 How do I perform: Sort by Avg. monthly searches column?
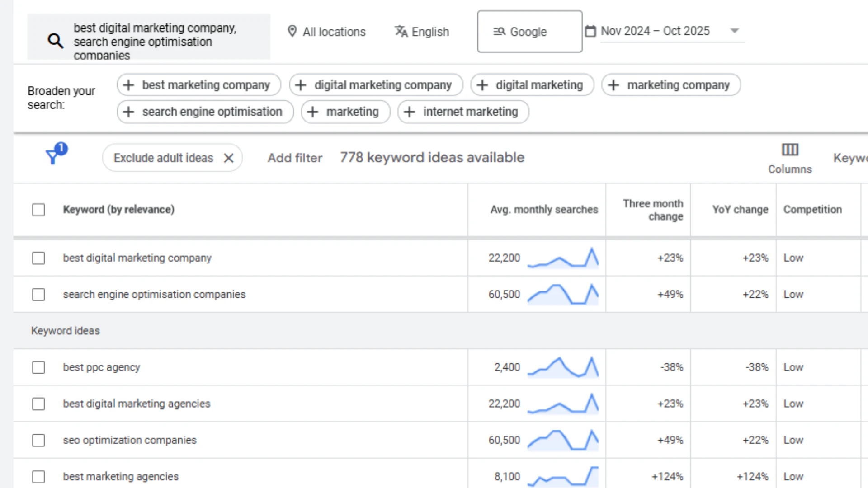544,210
